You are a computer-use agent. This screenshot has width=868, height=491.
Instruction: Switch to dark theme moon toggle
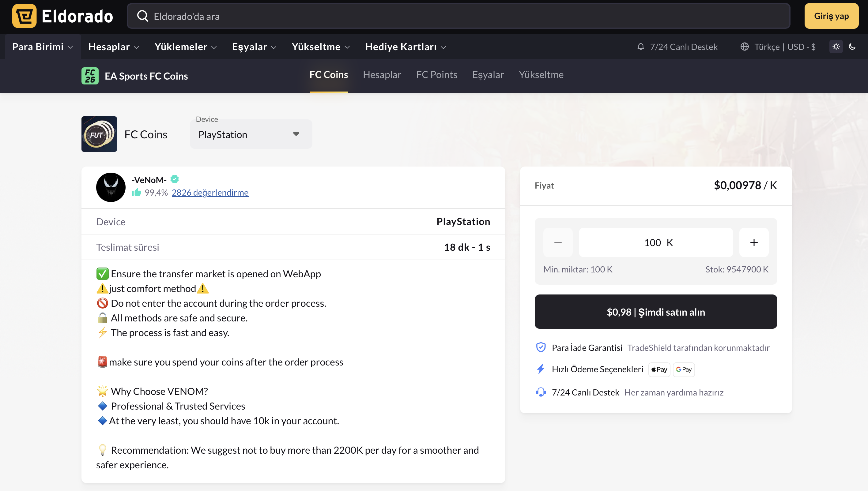point(852,47)
